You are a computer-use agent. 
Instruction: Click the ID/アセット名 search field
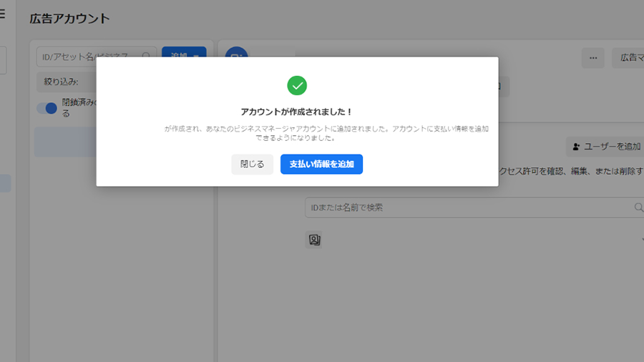96,57
